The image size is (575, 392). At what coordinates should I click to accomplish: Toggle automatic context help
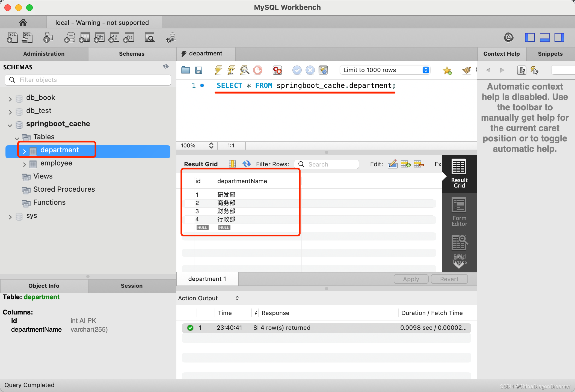(534, 70)
